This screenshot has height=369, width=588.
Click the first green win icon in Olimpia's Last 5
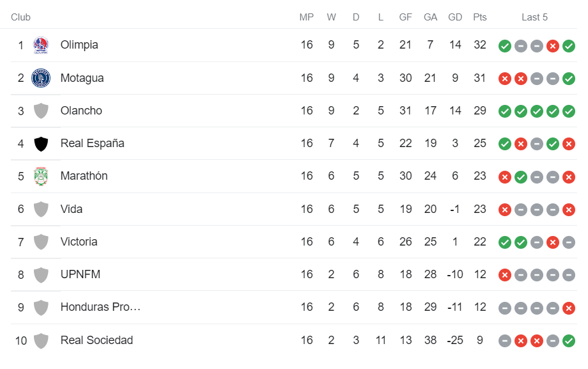(504, 45)
